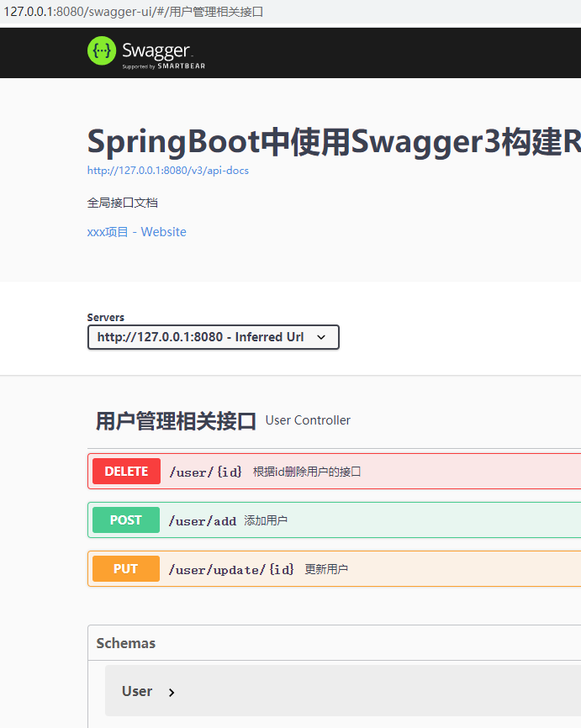This screenshot has height=728, width=581.
Task: Click the orange PUT method badge
Action: point(126,569)
